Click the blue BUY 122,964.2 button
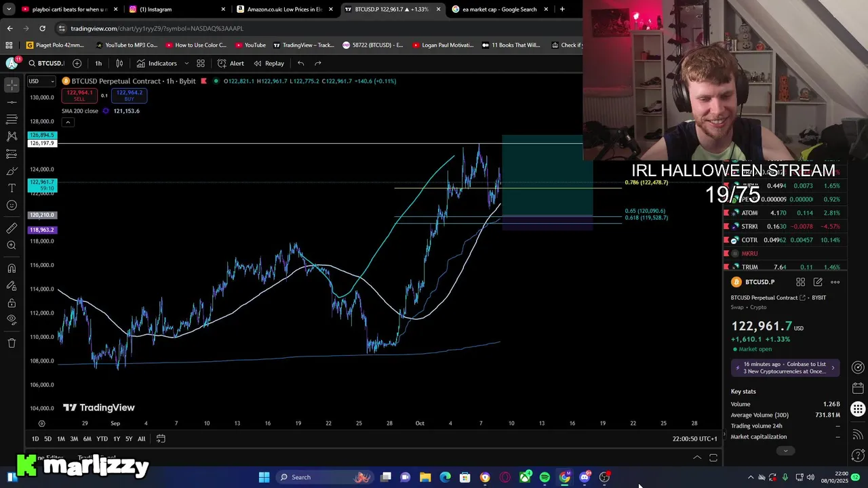Viewport: 868px width, 488px height. tap(129, 96)
